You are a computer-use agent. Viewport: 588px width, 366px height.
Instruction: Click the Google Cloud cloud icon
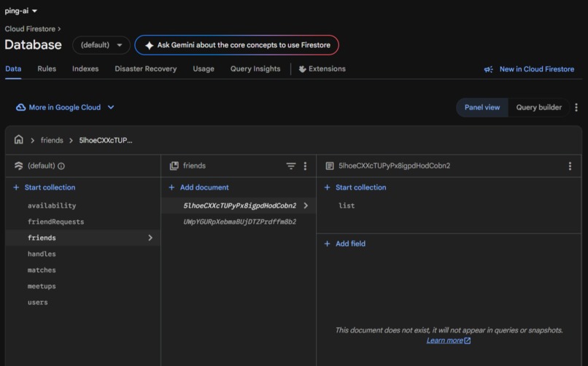20,107
